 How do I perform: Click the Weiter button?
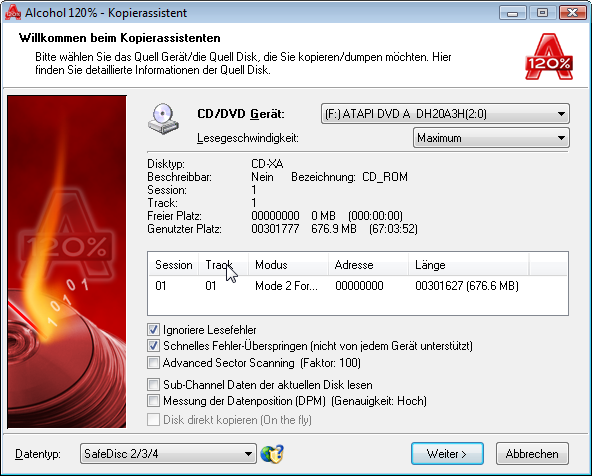tap(447, 453)
